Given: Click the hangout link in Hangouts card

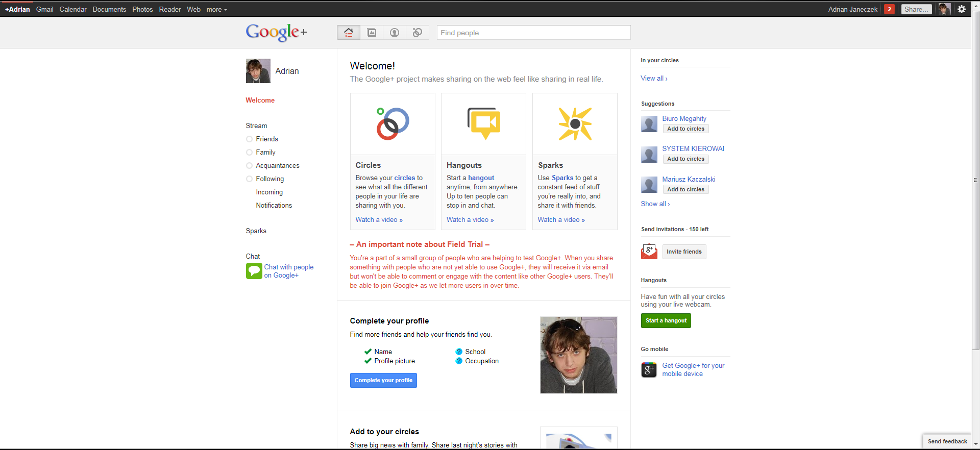Looking at the screenshot, I should point(481,178).
